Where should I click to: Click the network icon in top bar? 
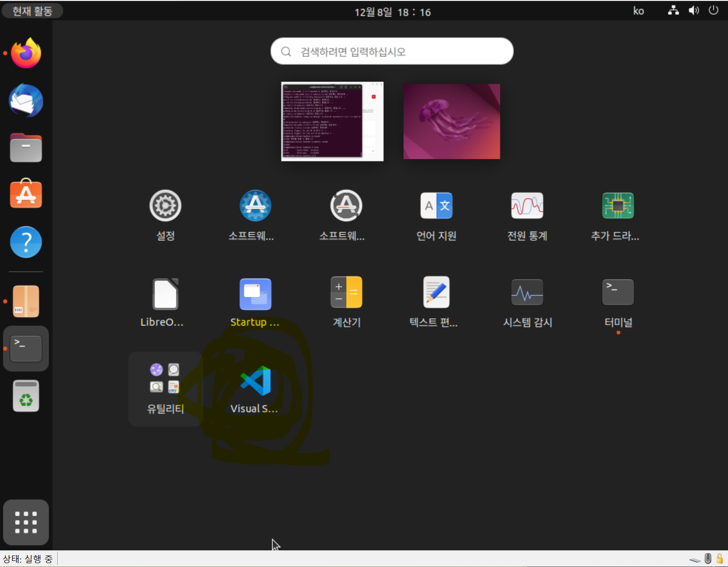pos(673,10)
